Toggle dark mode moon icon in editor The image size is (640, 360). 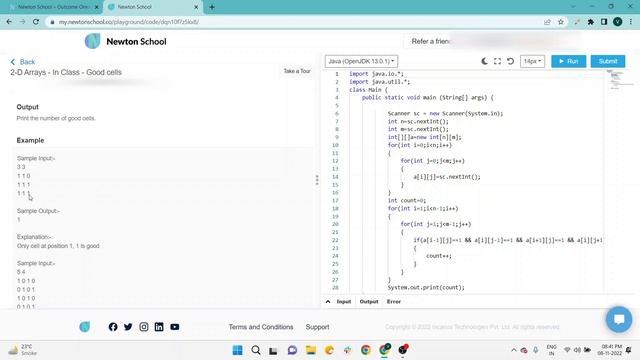[x=484, y=61]
